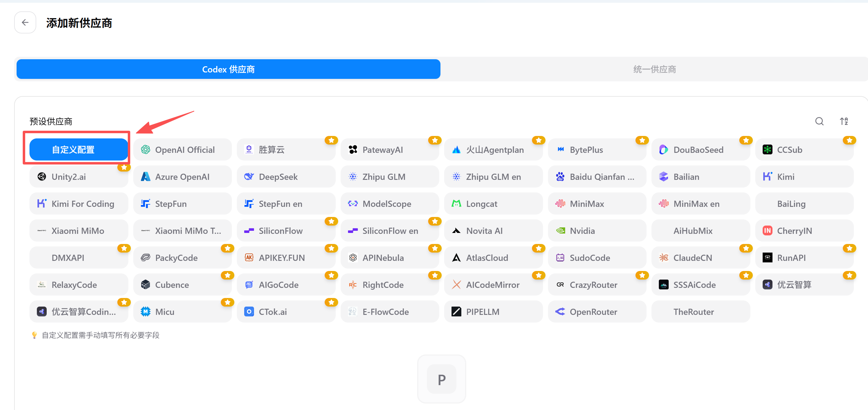This screenshot has height=410, width=868.
Task: Click the Unity2.ai logo icon
Action: pos(42,176)
